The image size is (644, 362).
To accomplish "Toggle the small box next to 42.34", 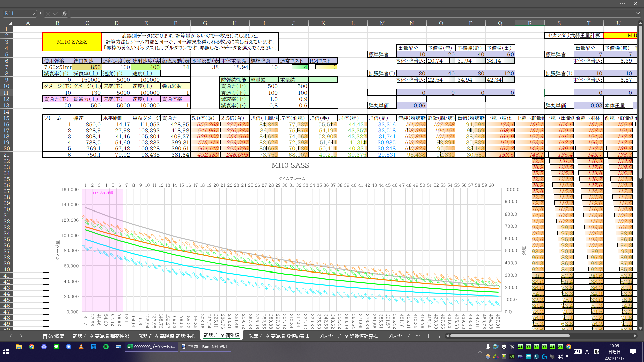I will [x=508, y=80].
